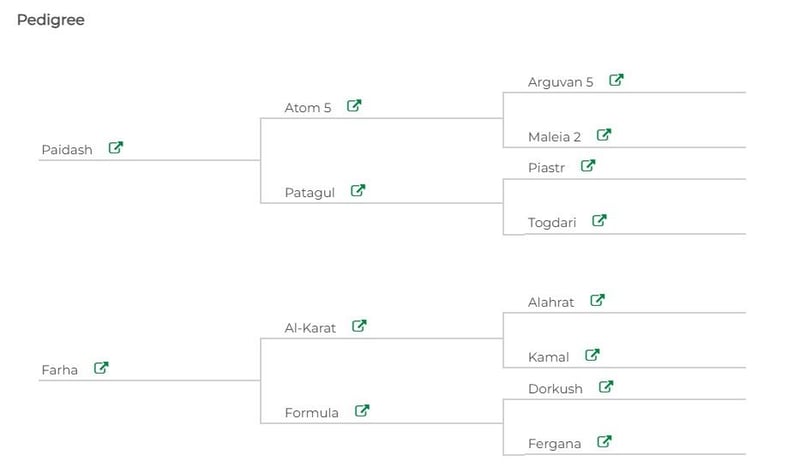Click the Paidash horse name
800x473 pixels.
click(67, 150)
